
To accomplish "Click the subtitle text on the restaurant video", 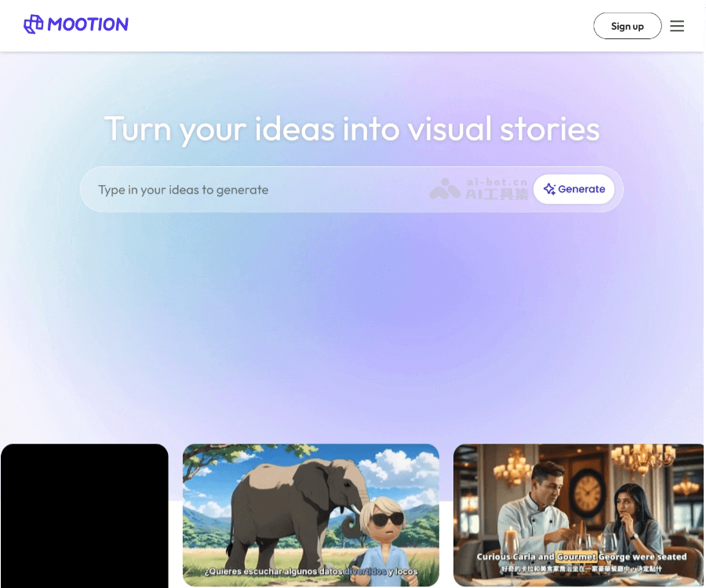I will pos(580,557).
